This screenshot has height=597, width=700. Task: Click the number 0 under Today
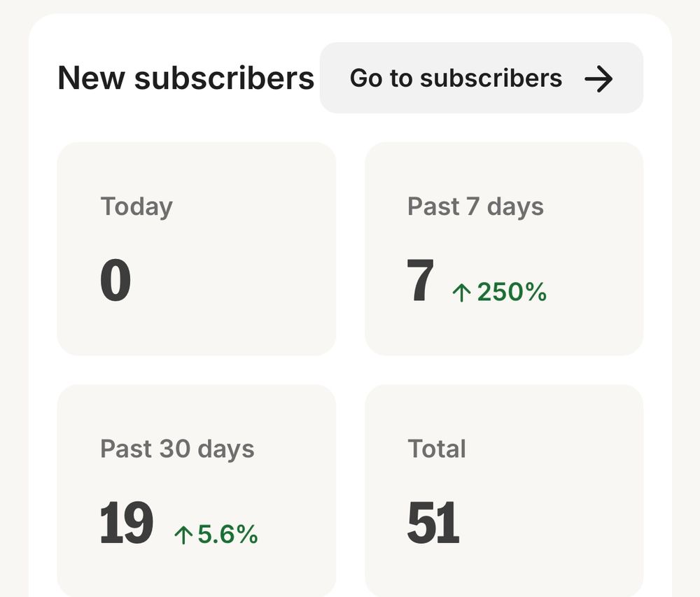coord(115,280)
